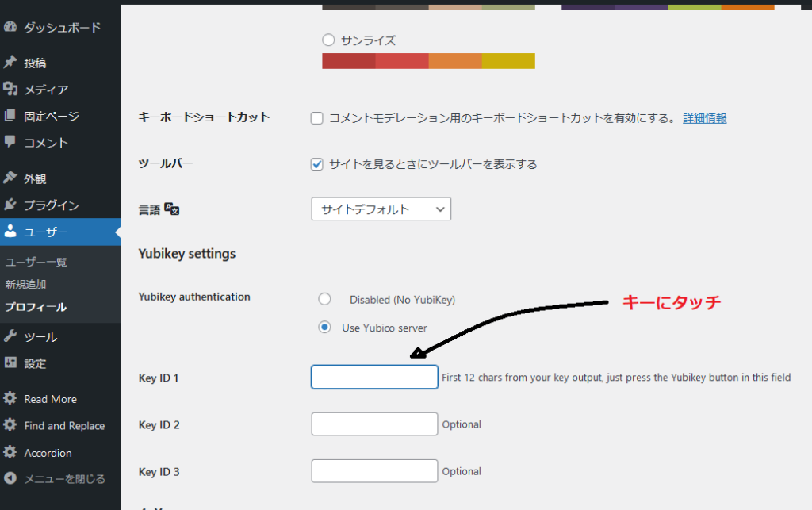Viewport: 812px width, 510px height.
Task: Click the Dashboard gauge icon in sidebar
Action: click(x=10, y=27)
